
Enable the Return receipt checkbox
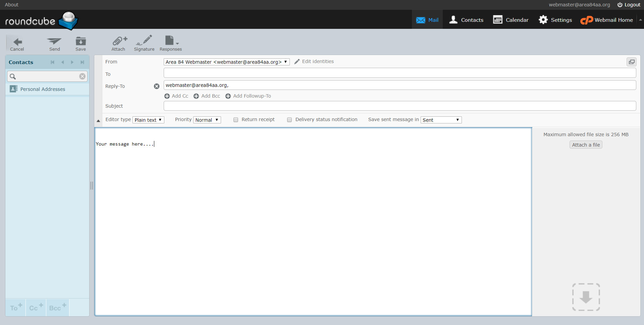(236, 120)
